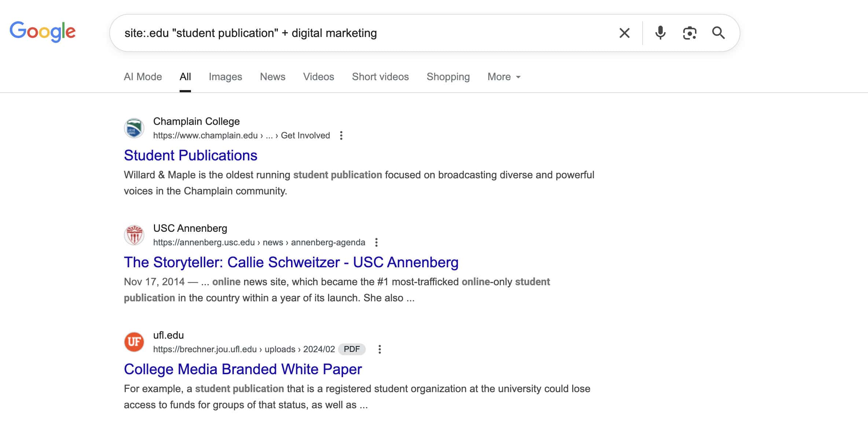
Task: Start voice search with the microphone icon
Action: click(x=660, y=33)
